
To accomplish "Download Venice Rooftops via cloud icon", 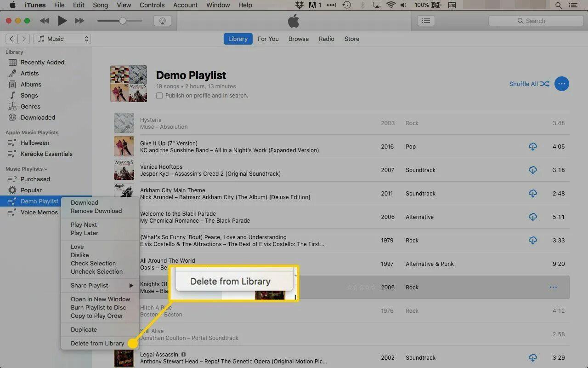I will tap(533, 170).
